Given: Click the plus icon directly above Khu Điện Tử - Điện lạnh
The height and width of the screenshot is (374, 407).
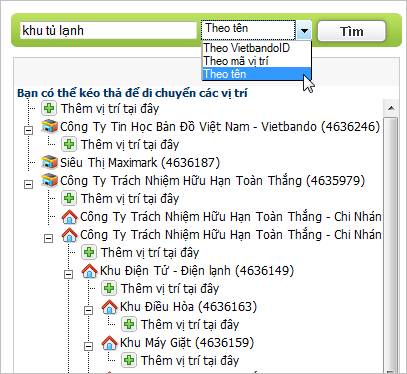Looking at the screenshot, I should point(89,252).
